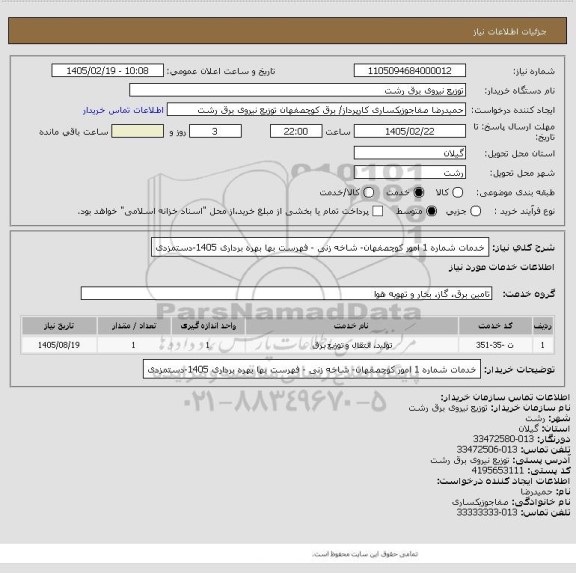
Task: Choose جزیی purchase process radio
Action: click(x=475, y=211)
